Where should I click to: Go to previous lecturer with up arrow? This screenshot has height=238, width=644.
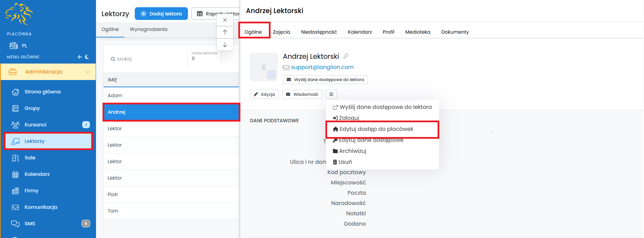point(225,32)
